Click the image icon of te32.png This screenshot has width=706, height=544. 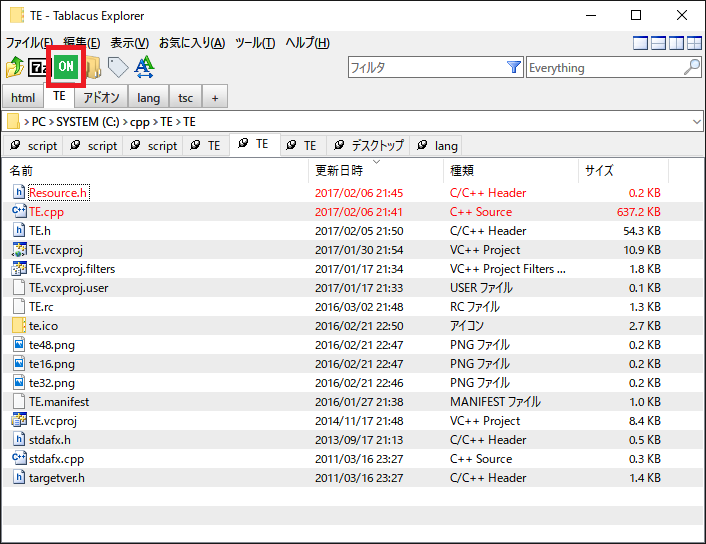(19, 382)
